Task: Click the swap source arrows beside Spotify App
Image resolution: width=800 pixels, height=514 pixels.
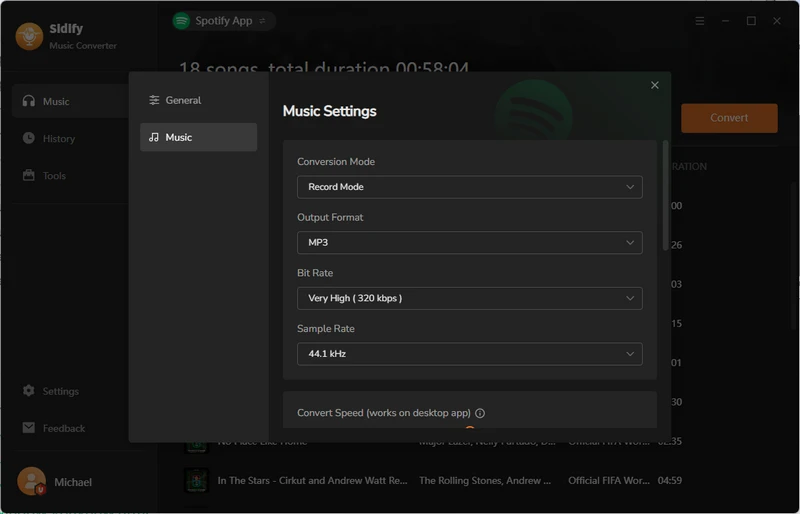Action: (262, 21)
